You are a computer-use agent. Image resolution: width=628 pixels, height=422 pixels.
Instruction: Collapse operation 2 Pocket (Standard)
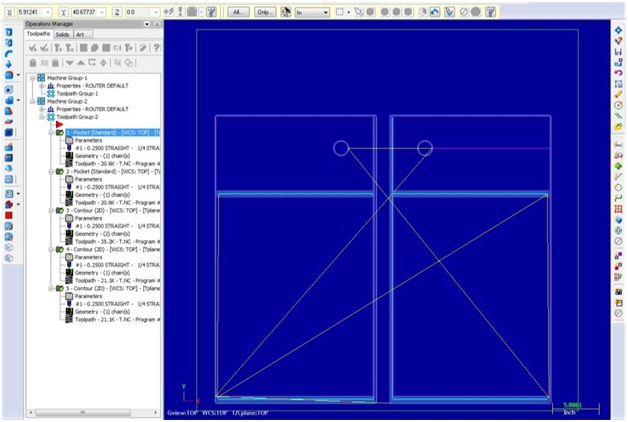coord(51,171)
